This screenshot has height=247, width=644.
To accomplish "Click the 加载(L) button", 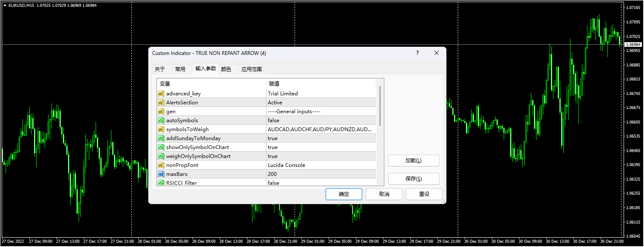I will coord(413,161).
